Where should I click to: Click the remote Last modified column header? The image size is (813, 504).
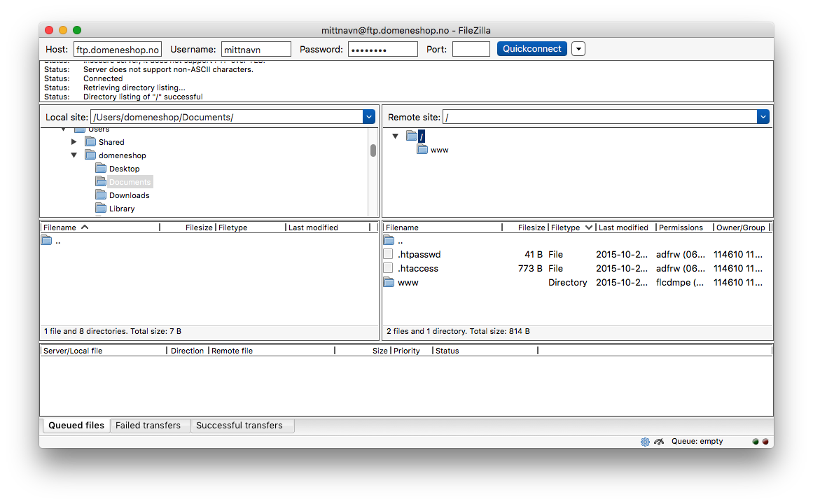coord(625,227)
